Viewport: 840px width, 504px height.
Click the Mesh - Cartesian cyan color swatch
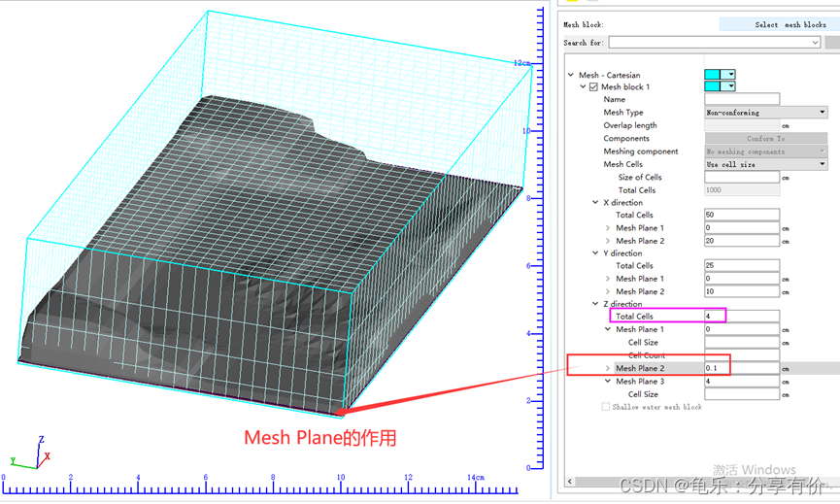pyautogui.click(x=713, y=75)
